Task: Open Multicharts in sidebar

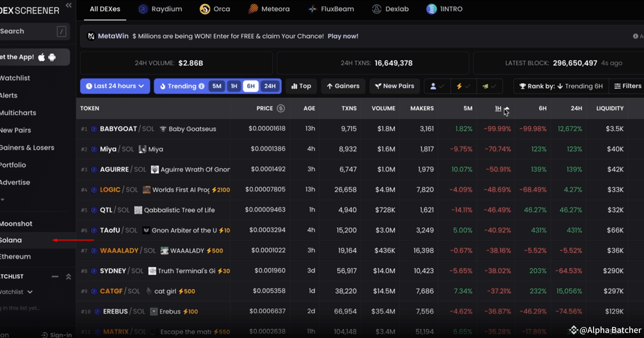Action: click(x=18, y=113)
